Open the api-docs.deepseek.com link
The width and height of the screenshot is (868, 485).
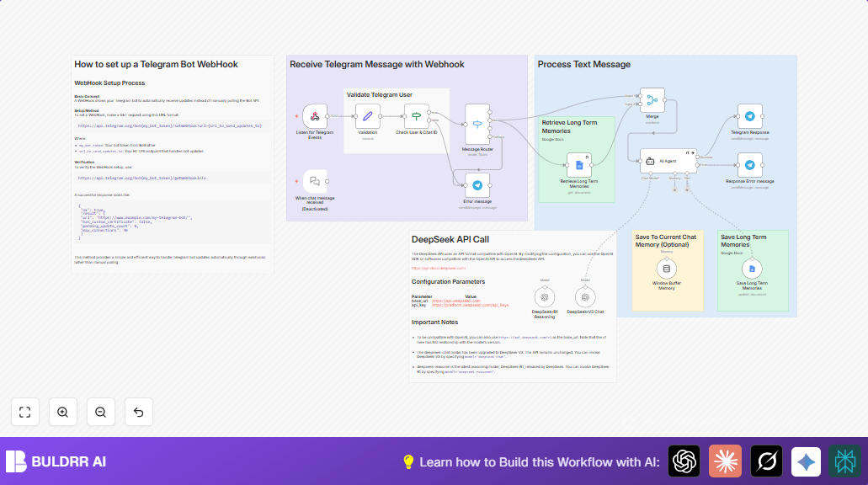439,268
